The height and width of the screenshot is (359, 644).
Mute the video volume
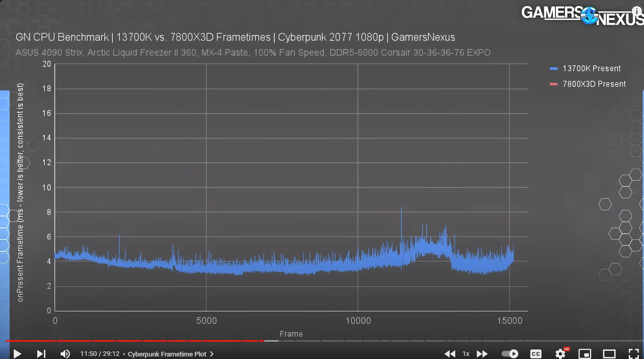click(65, 353)
